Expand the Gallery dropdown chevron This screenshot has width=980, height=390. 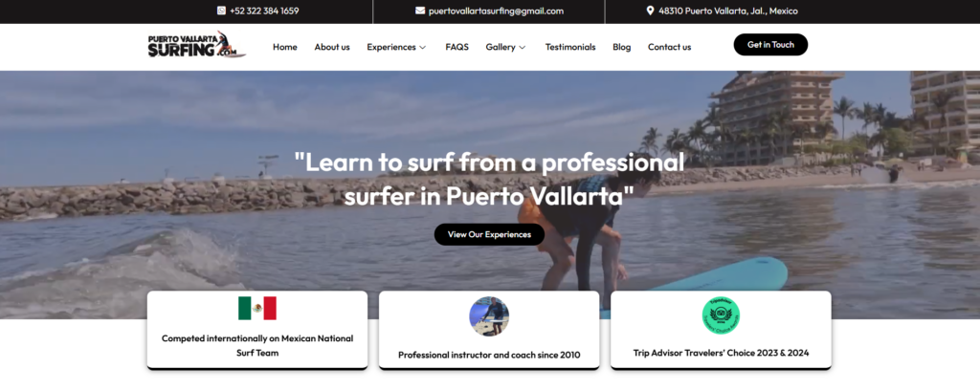523,48
